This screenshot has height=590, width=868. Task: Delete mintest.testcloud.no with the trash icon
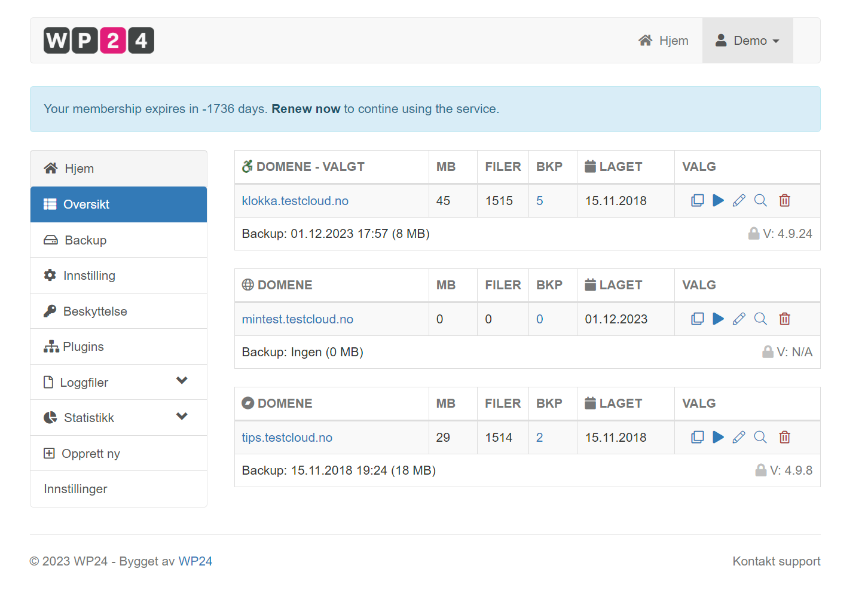tap(784, 319)
